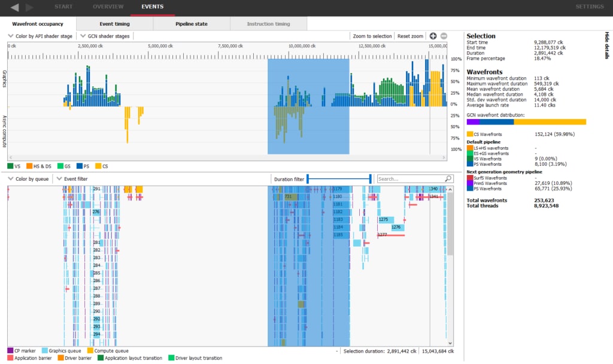Go to the Overview section
Viewport: 613px width, 364px height.
tap(108, 7)
